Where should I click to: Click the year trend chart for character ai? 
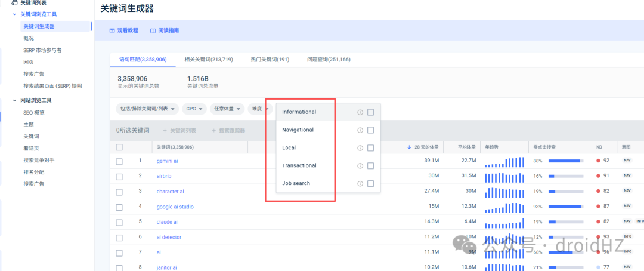coord(504,193)
